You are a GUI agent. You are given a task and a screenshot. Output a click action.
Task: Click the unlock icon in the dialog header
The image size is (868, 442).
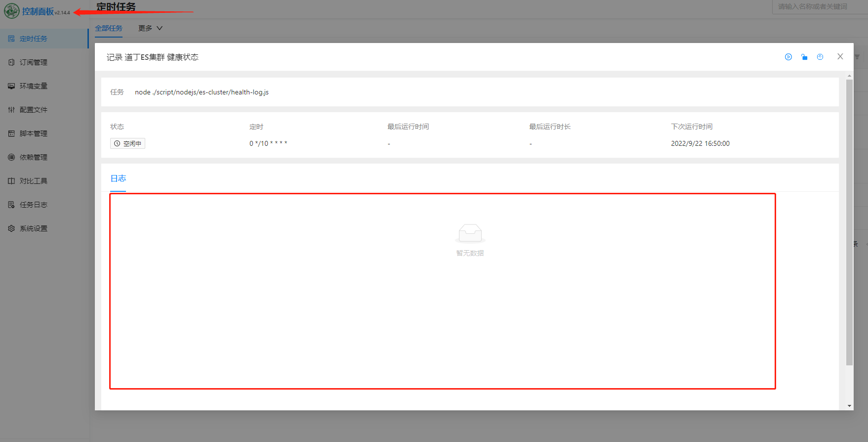click(x=804, y=57)
